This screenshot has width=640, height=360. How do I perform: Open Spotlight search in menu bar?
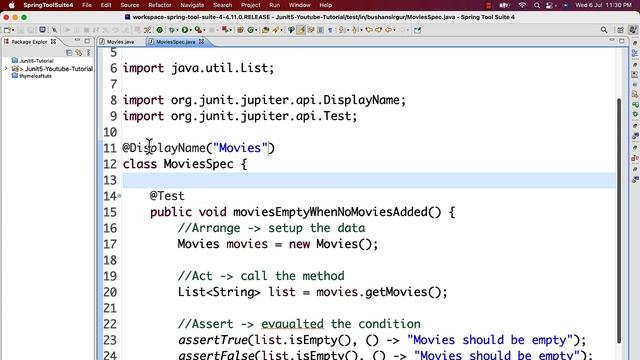[x=537, y=5]
